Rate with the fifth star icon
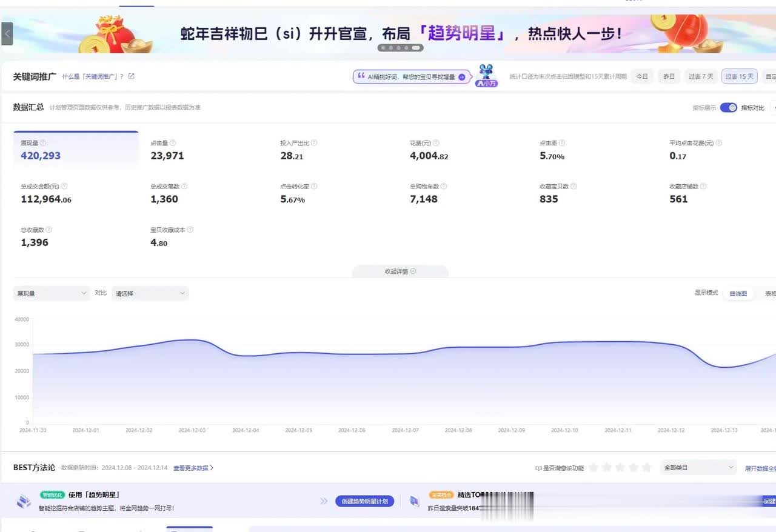 tap(647, 468)
